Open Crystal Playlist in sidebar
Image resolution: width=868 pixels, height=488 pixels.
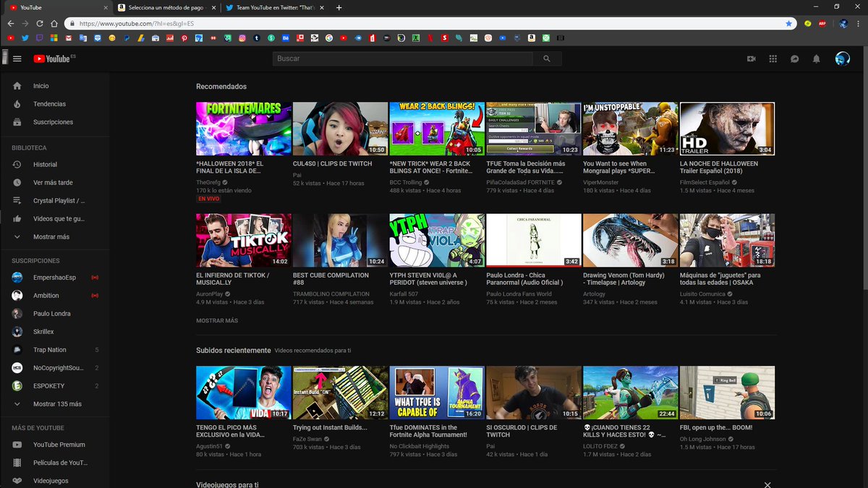[x=55, y=200]
